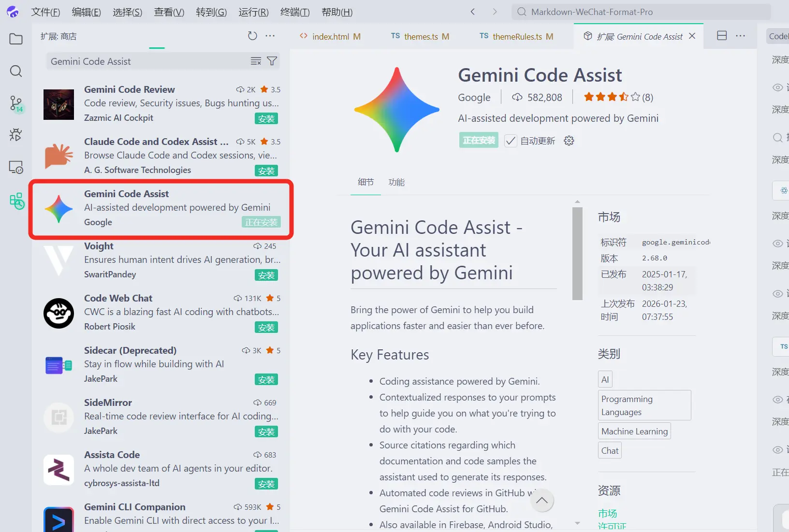Open the 运行(R) menu
The width and height of the screenshot is (789, 532).
click(253, 12)
